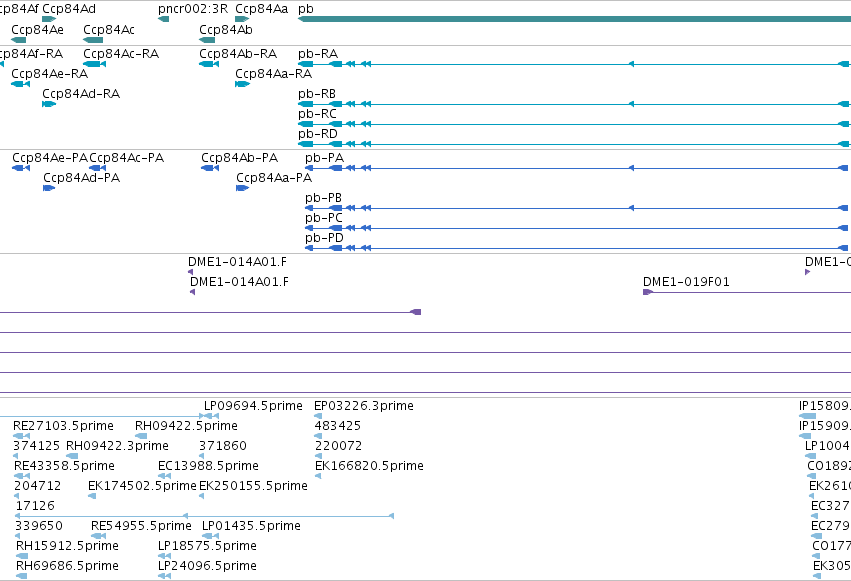
Task: Select the Ccp84Aa-PA protein label
Action: click(x=274, y=178)
